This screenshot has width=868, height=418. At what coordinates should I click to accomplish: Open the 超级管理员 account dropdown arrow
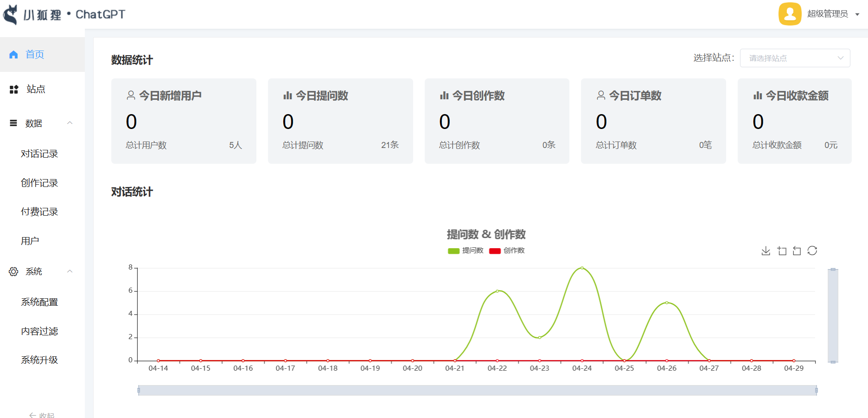857,14
